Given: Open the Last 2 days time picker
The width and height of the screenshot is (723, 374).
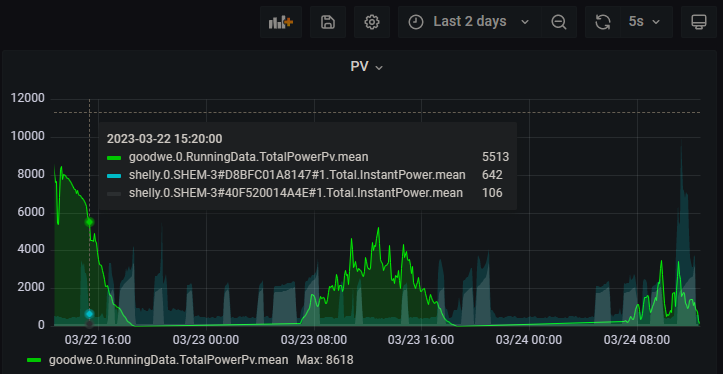Looking at the screenshot, I should [469, 22].
